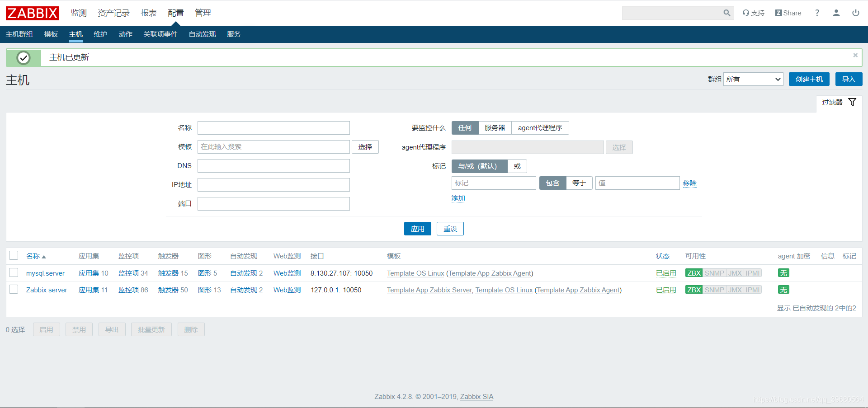Click 移除 tag link
This screenshot has height=408, width=868.
[690, 183]
